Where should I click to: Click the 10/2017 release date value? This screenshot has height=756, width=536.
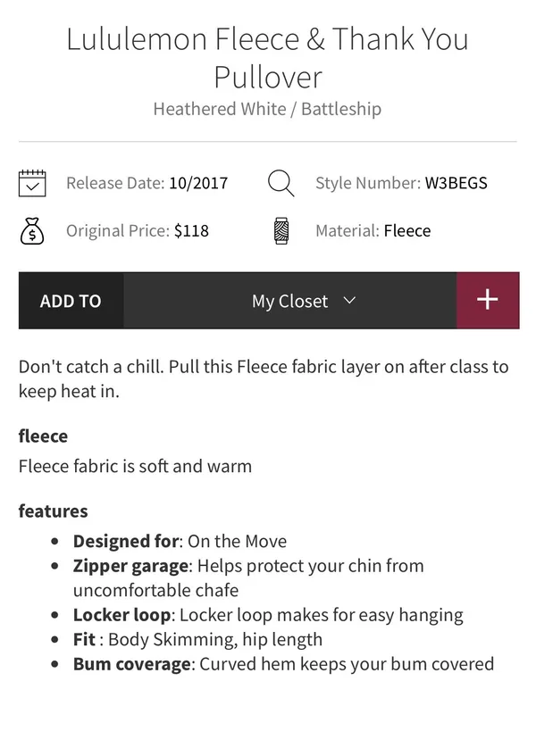click(198, 183)
